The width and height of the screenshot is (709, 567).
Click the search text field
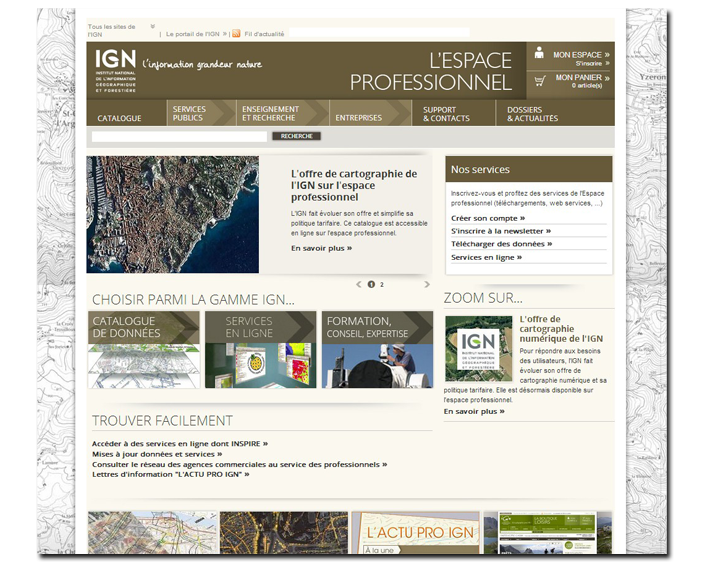tap(179, 136)
